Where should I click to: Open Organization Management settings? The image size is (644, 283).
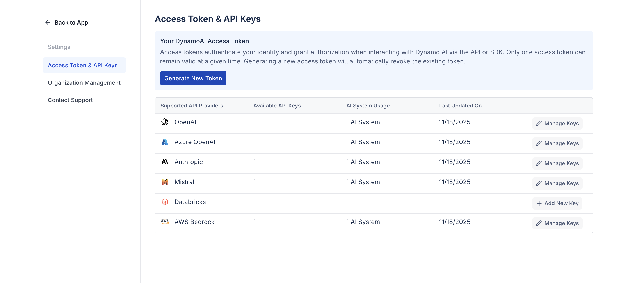pos(84,83)
